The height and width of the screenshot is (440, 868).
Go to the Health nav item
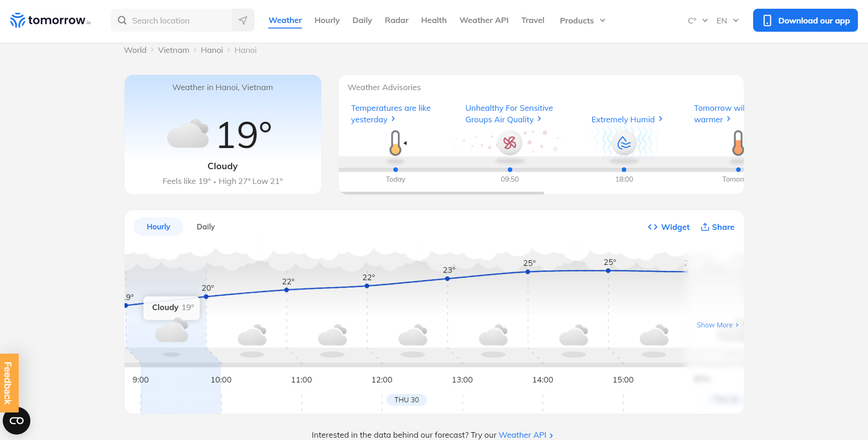click(433, 20)
